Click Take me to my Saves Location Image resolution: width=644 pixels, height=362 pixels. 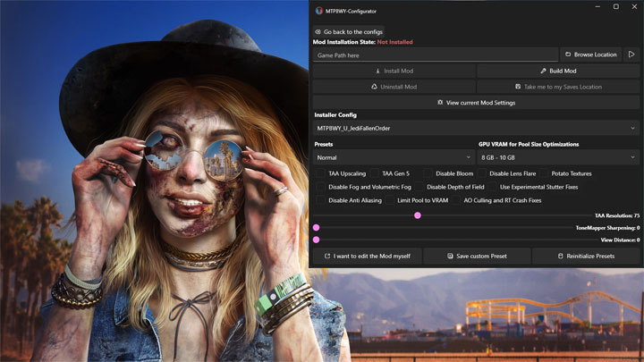coord(558,87)
